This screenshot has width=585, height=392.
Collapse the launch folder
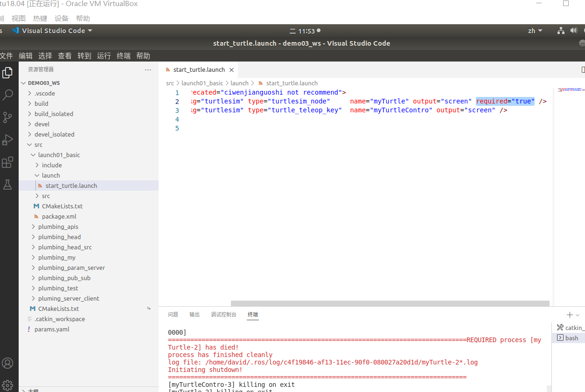[89, 175]
